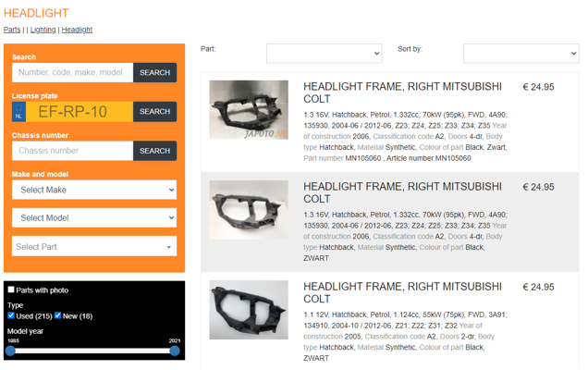588x370 pixels.
Task: Open the Sort by dropdown
Action: tap(520, 54)
